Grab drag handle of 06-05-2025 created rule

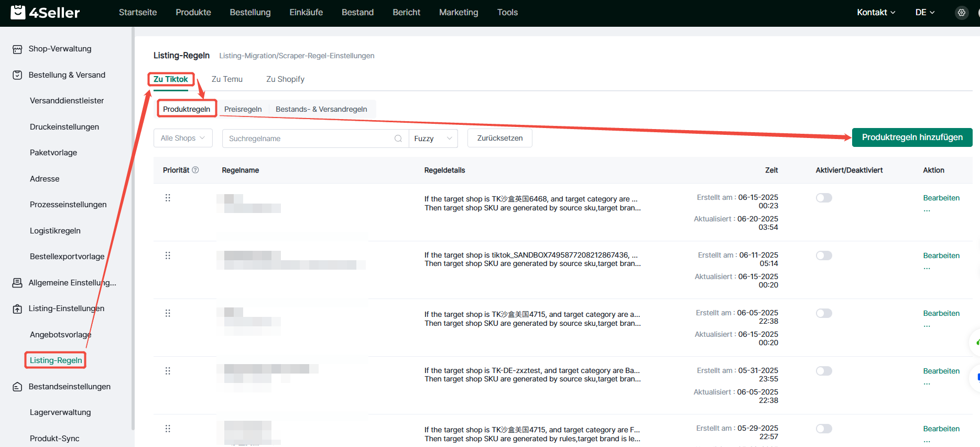pyautogui.click(x=168, y=313)
